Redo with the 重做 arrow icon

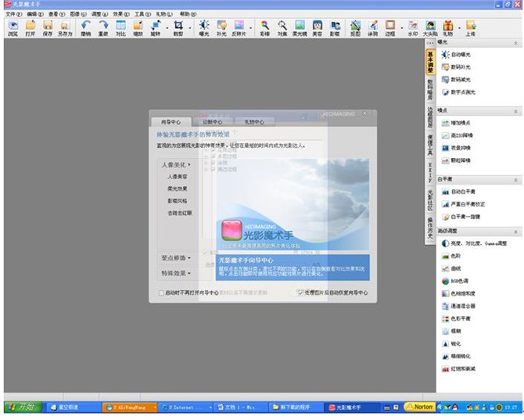103,28
